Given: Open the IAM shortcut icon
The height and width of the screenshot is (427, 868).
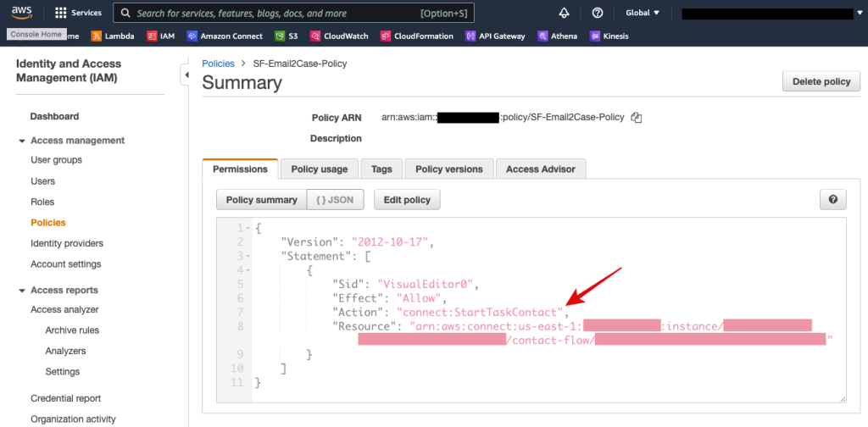Looking at the screenshot, I should point(152,36).
